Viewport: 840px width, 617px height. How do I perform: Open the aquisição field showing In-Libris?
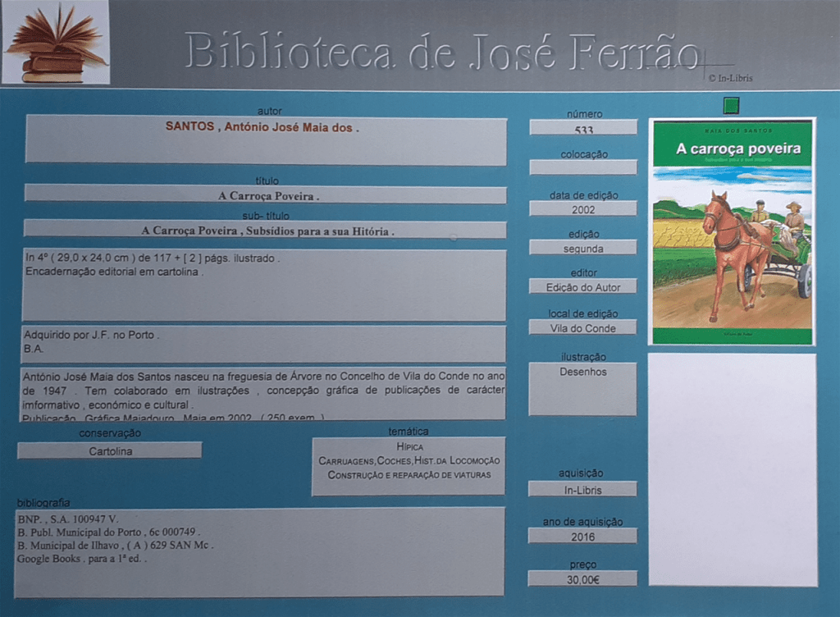[x=582, y=489]
